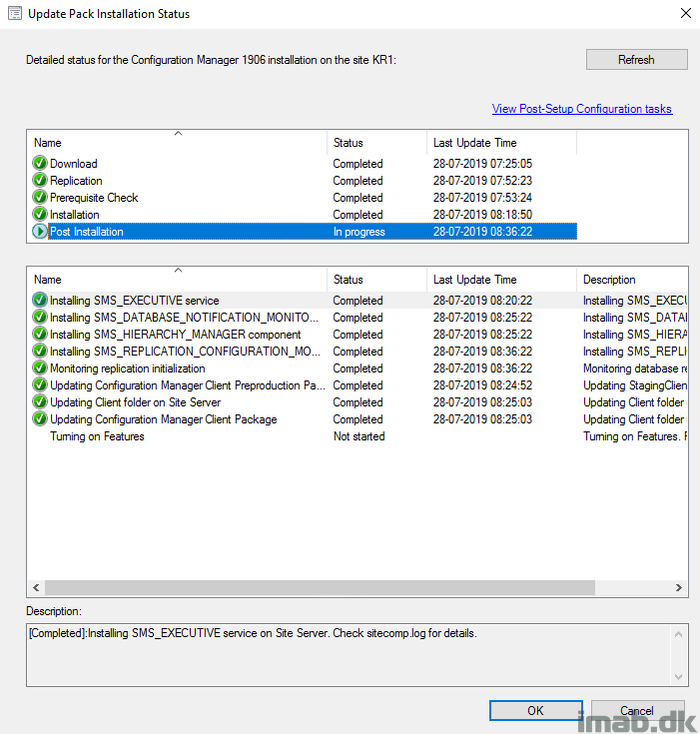Click check icon for Updating Client folder on Site Server
This screenshot has width=700, height=734.
pos(40,402)
